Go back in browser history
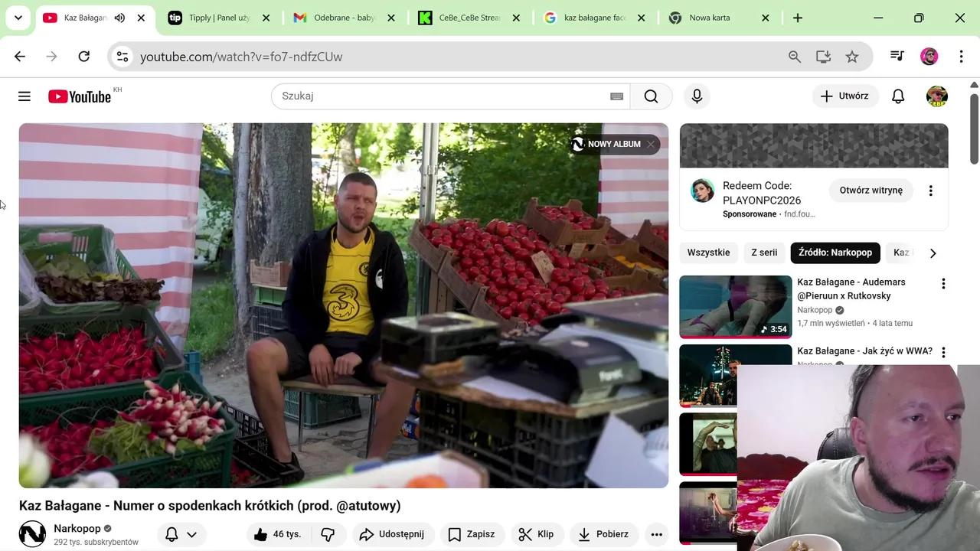Screen dimensions: 980x551 click(x=20, y=57)
